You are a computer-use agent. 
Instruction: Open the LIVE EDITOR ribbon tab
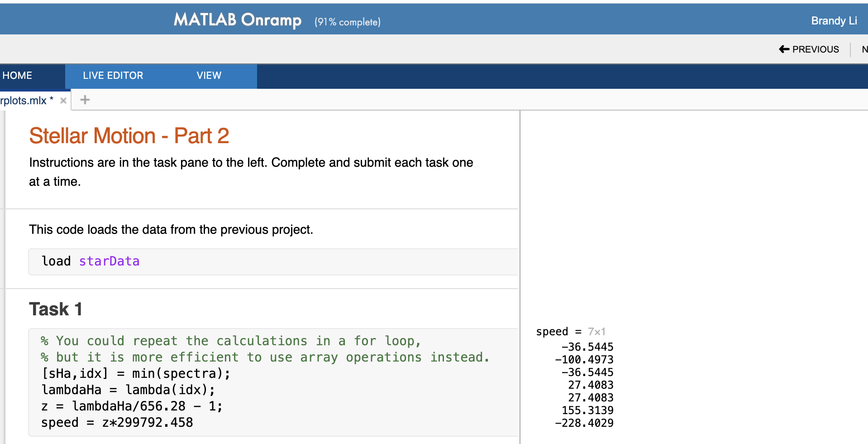(113, 76)
